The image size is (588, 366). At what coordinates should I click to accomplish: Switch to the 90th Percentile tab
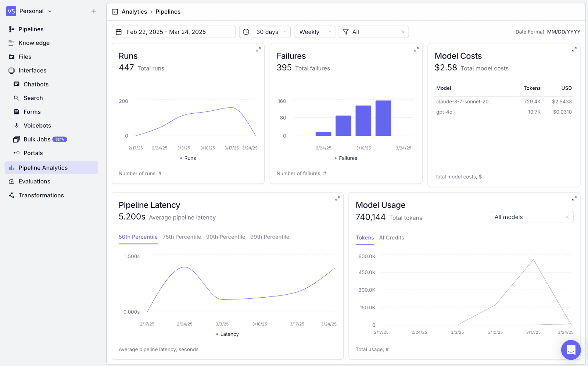(x=226, y=237)
